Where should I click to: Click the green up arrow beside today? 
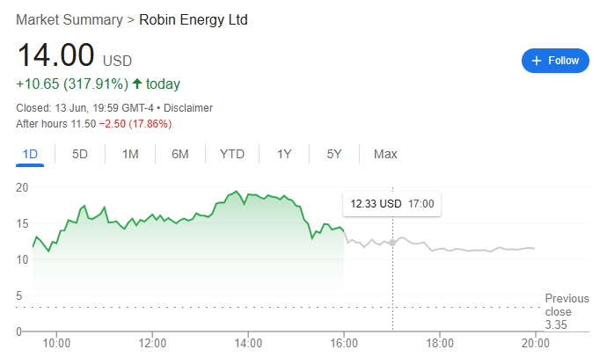click(137, 84)
